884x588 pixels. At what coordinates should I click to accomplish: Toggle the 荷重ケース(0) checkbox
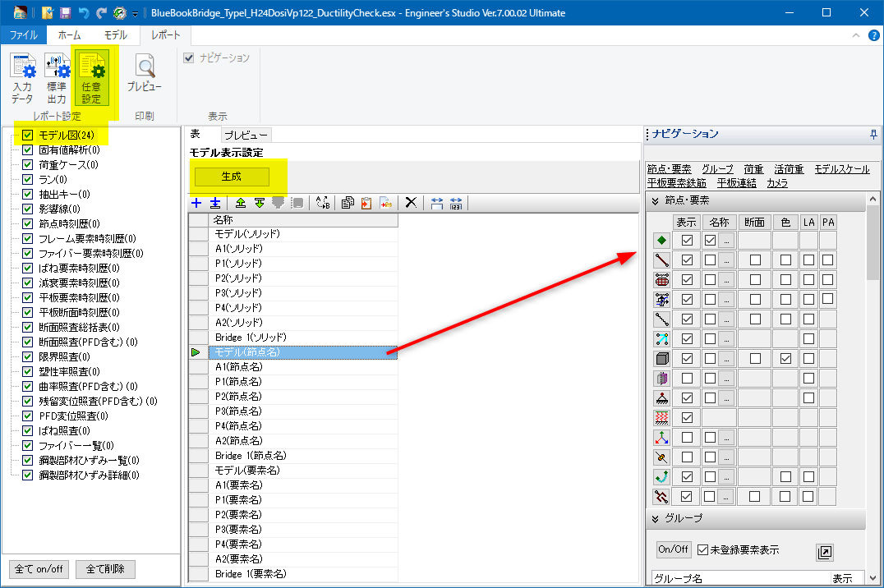click(28, 164)
